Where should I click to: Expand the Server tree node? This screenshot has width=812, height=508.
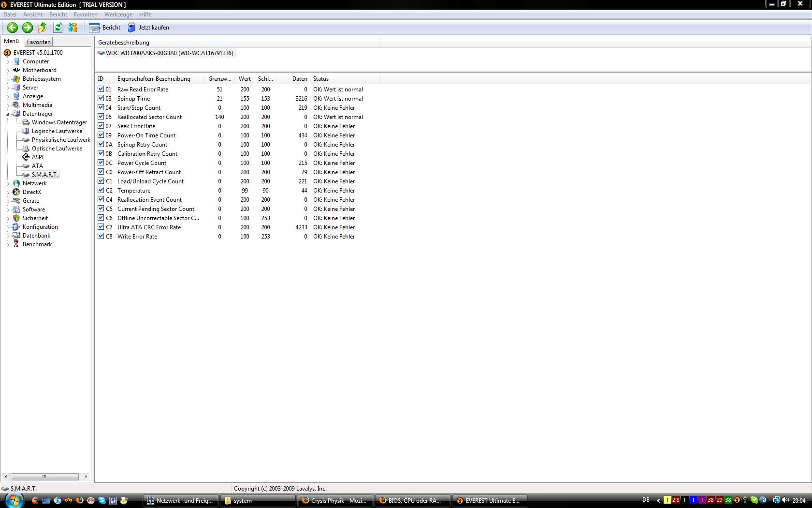pos(8,88)
